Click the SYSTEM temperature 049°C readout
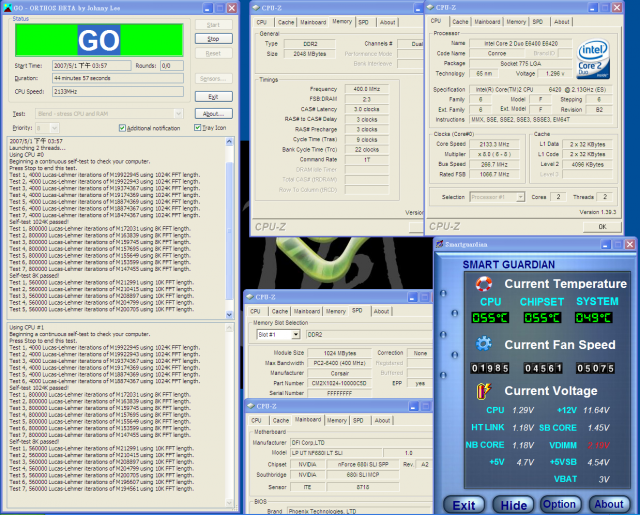The height and width of the screenshot is (515, 640). pyautogui.click(x=593, y=318)
